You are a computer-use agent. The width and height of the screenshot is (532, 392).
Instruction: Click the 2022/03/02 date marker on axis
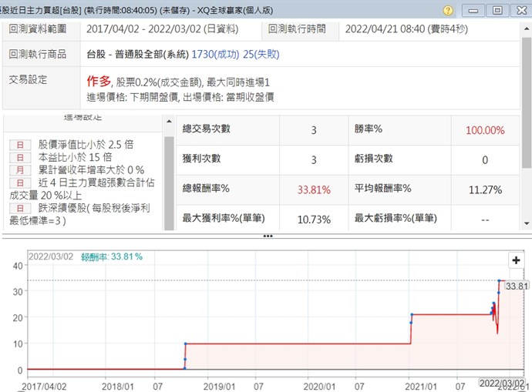coord(503,383)
